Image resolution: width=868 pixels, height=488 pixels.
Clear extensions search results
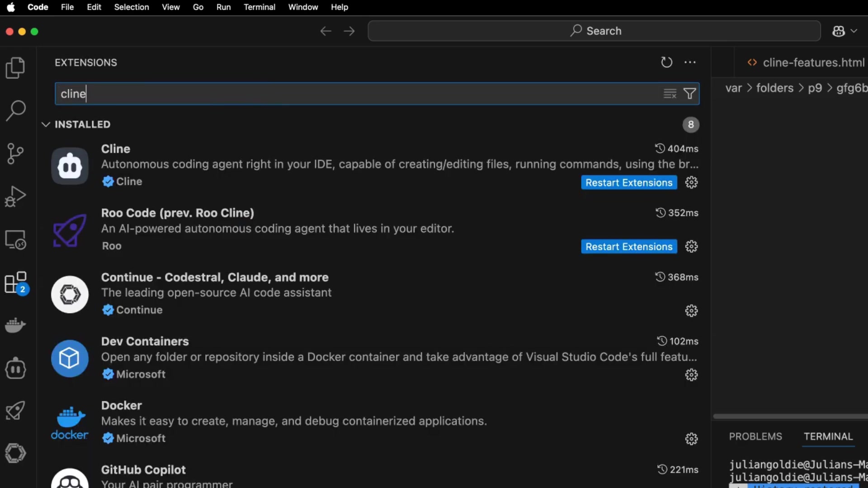[670, 94]
